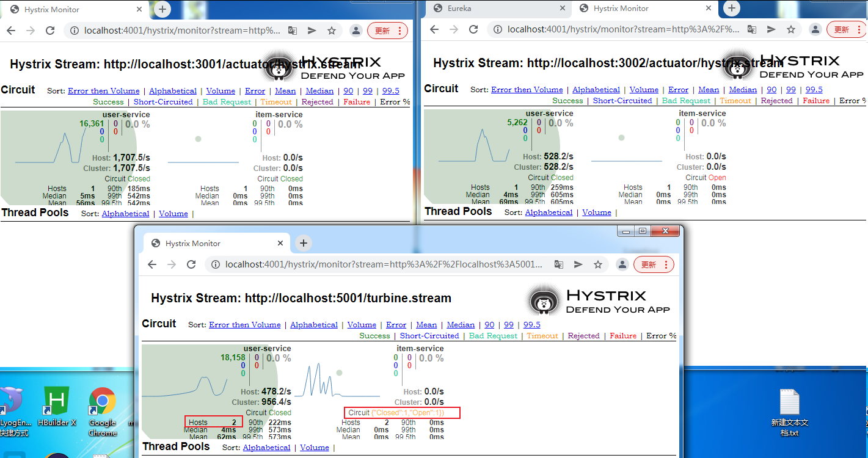Open profile avatar in front turbine window
Screen dimensions: 868x458
tap(622, 264)
